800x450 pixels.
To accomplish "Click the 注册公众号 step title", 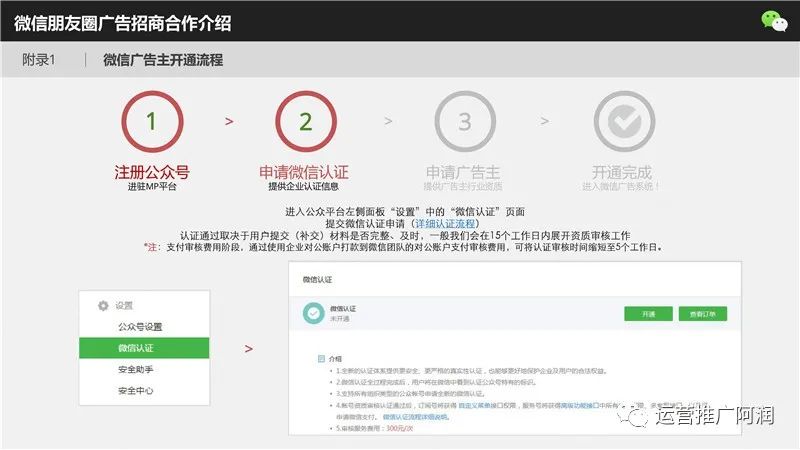I will pos(152,172).
